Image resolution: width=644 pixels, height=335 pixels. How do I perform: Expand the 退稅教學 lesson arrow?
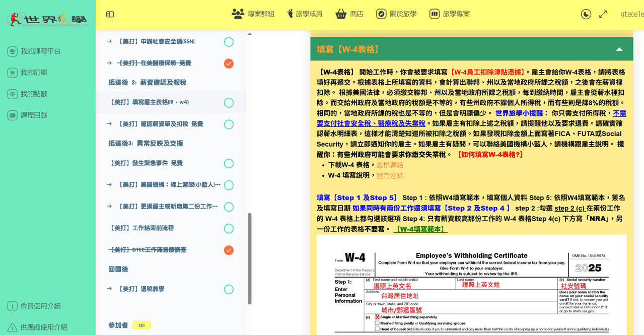pos(109,289)
